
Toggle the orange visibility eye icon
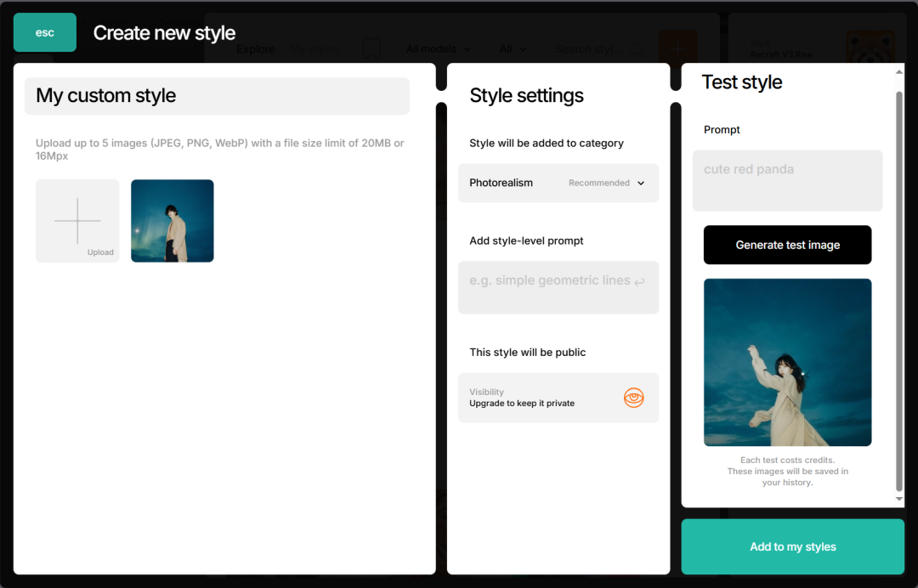point(633,398)
